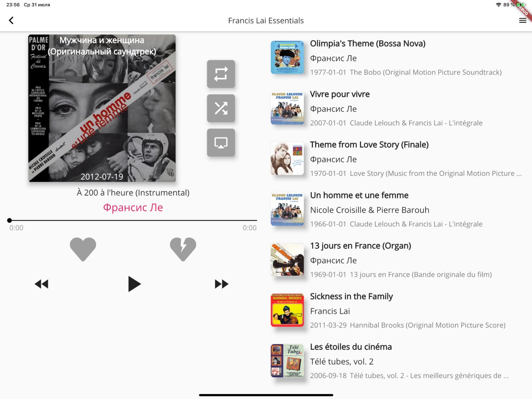Click the playback progress slider
Screen dimensions: 532x399
click(x=133, y=220)
